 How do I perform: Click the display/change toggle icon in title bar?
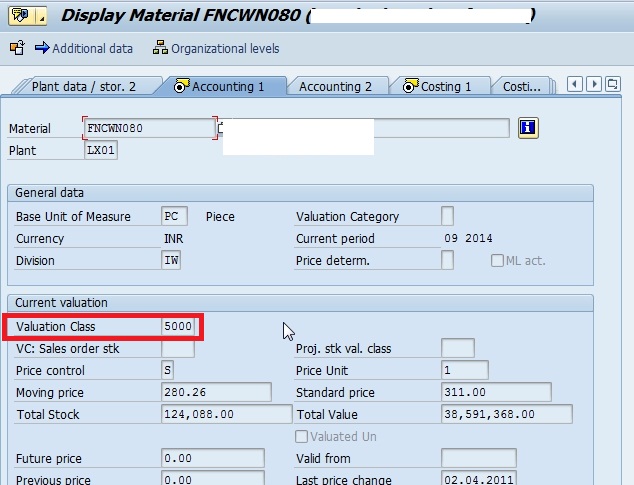coord(21,16)
